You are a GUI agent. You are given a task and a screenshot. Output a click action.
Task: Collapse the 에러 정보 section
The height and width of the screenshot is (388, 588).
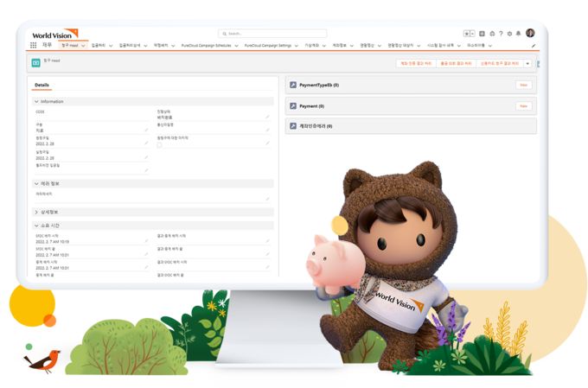[36, 184]
